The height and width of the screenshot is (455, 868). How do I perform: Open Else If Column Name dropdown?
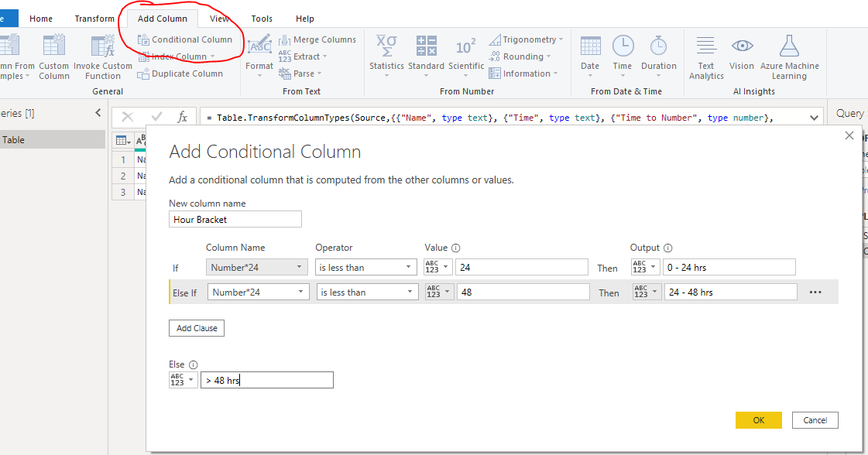(259, 292)
